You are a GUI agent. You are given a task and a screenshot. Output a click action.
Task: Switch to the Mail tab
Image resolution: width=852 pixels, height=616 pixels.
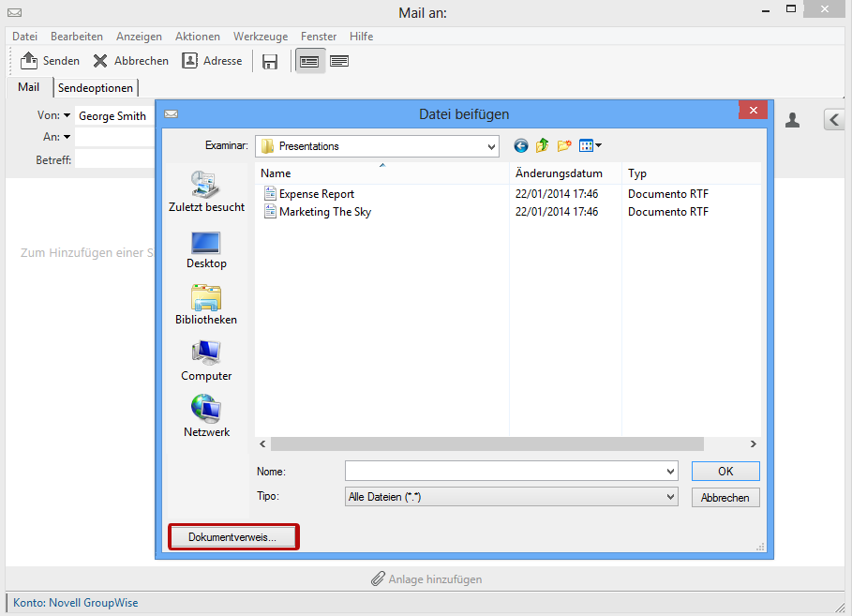click(x=29, y=87)
